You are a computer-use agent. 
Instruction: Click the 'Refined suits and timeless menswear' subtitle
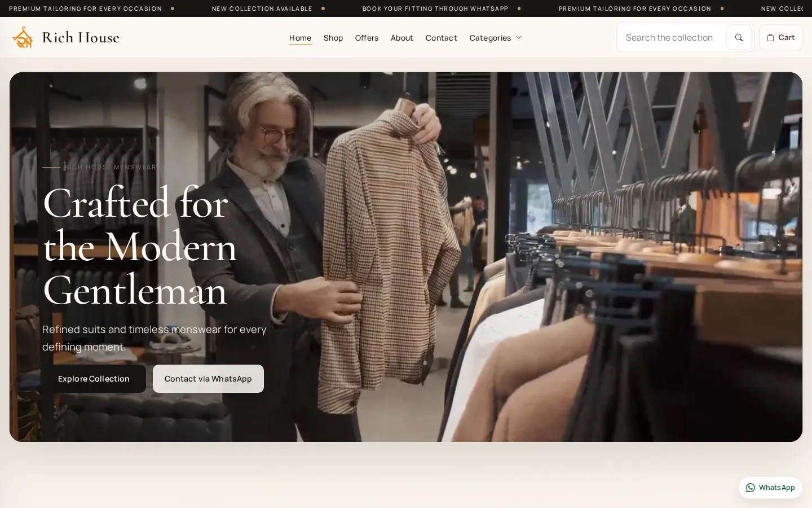click(x=155, y=338)
